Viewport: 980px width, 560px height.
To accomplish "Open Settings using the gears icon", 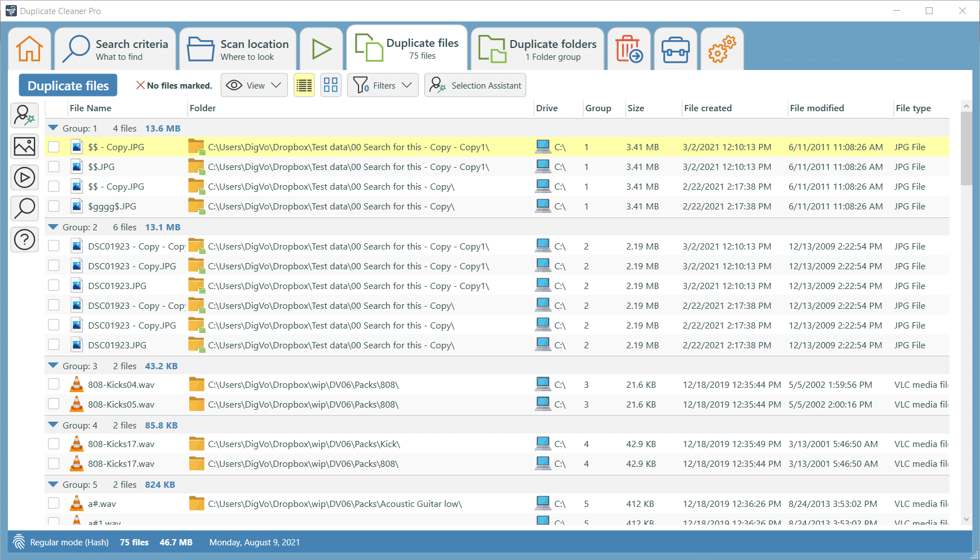I will pyautogui.click(x=721, y=49).
